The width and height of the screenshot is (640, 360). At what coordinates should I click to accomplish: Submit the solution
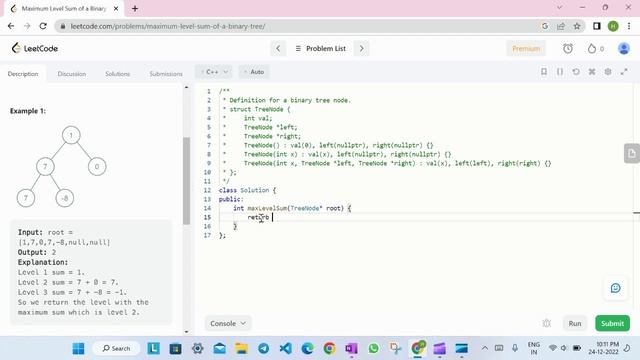click(612, 323)
